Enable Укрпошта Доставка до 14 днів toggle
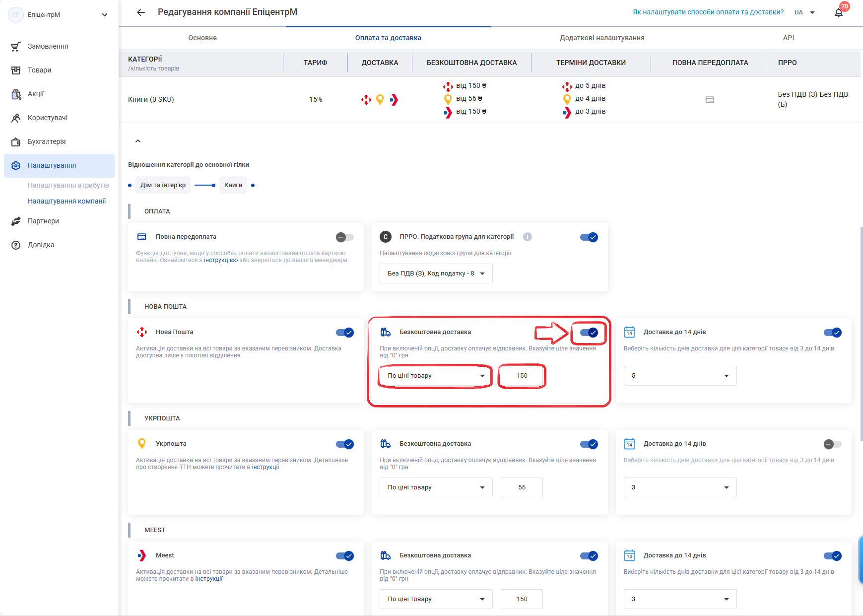Screen dimensions: 863x616 tap(833, 444)
